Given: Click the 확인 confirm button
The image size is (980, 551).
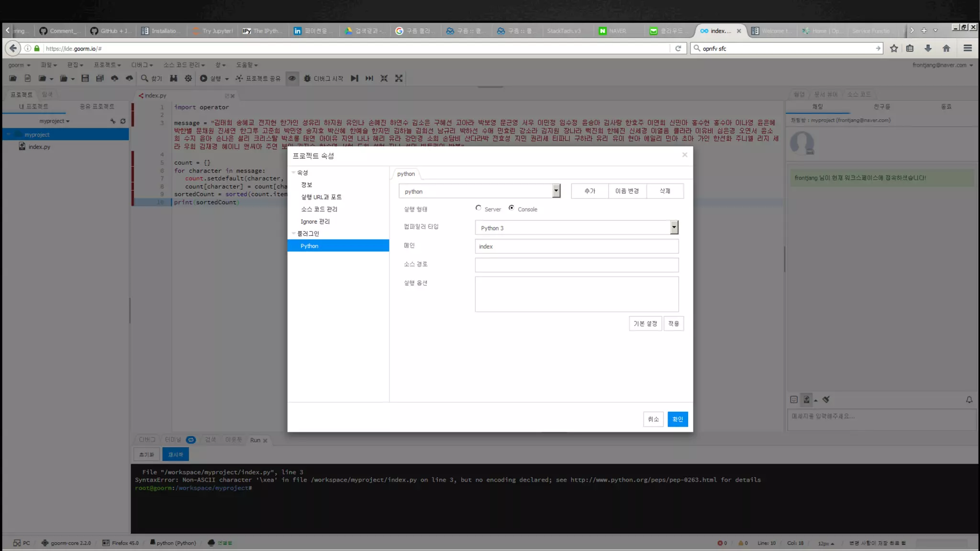Looking at the screenshot, I should (678, 419).
